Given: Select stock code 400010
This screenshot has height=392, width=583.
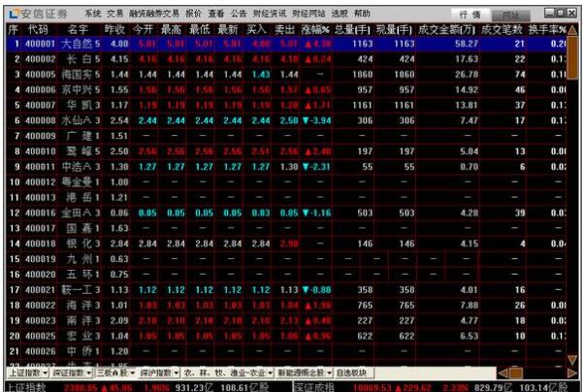Looking at the screenshot, I should pyautogui.click(x=40, y=151).
